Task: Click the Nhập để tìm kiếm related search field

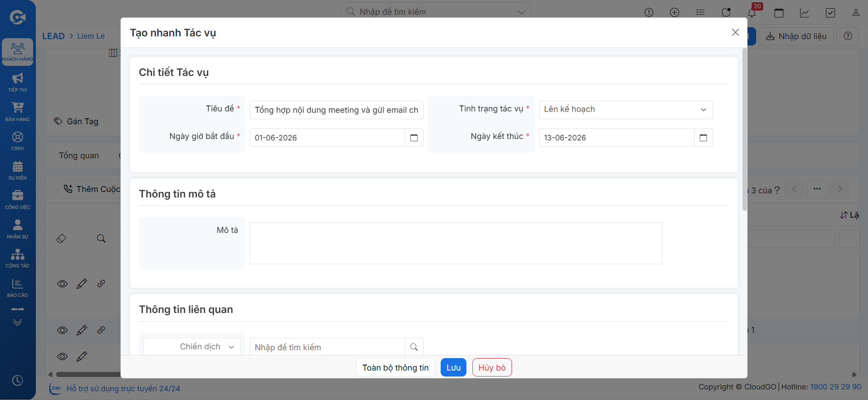Action: (x=327, y=347)
